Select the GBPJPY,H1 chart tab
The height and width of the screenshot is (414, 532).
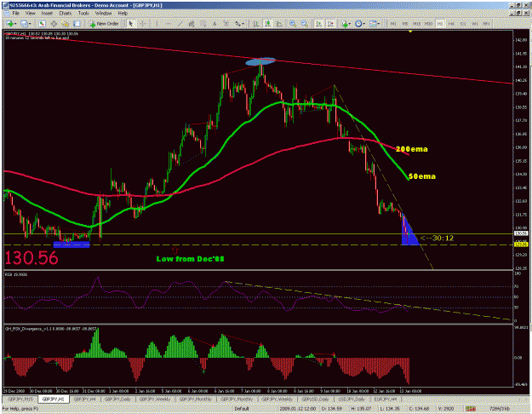pos(54,399)
